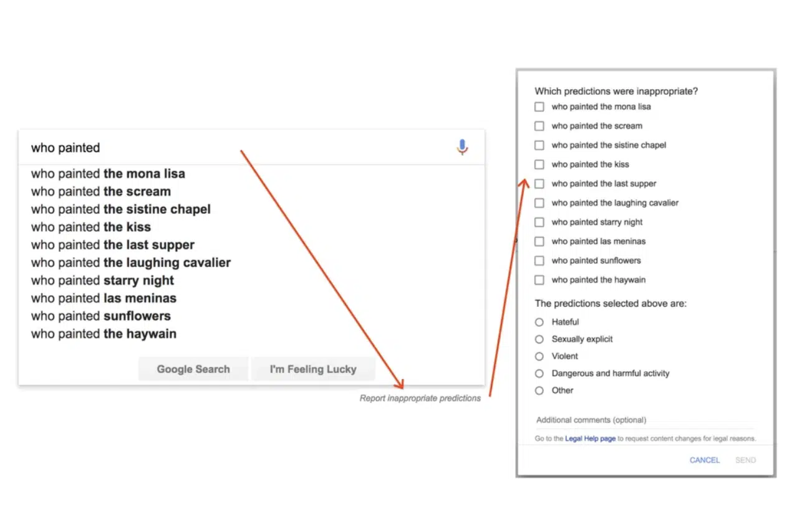Check 'who painted starry night' prediction
The height and width of the screenshot is (509, 812).
pos(539,222)
